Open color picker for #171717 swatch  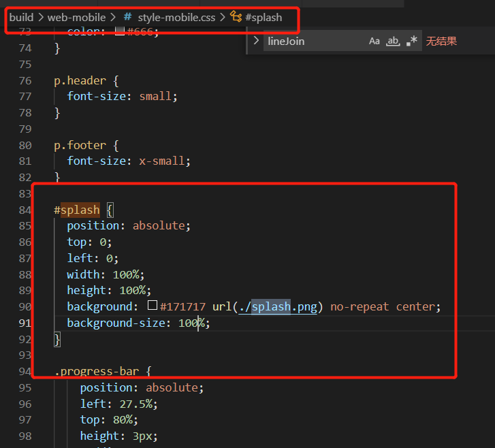tap(153, 306)
